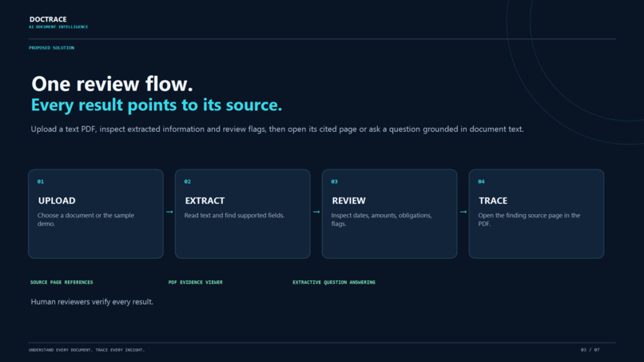Click the footer 'UNDERSTAND EVERY DOCUMENT' slogan
The width and height of the screenshot is (644, 362).
[86, 350]
